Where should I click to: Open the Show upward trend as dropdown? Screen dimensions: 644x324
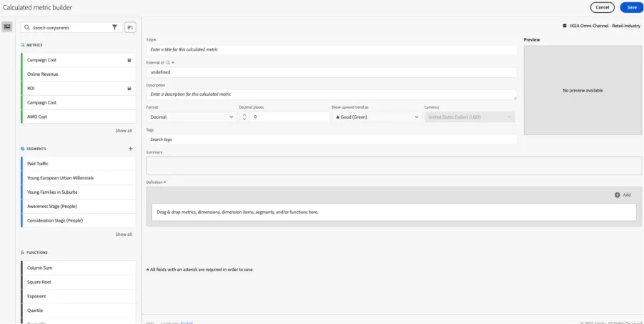pos(377,117)
